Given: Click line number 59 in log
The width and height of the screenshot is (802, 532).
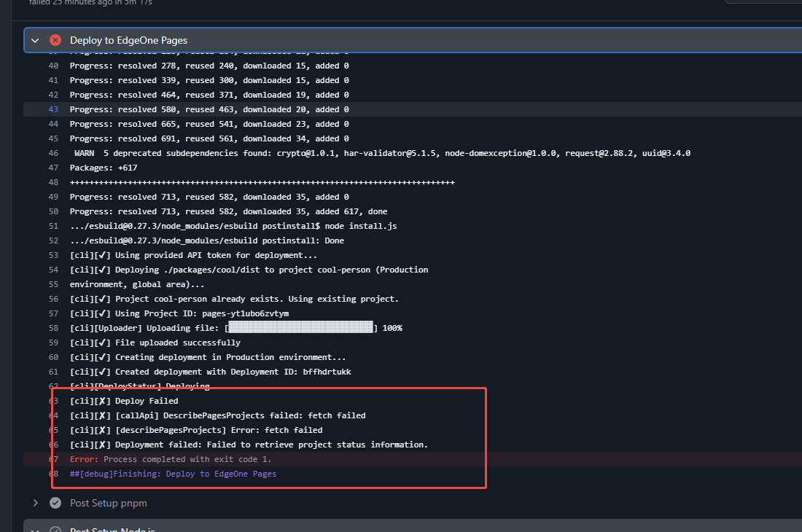Looking at the screenshot, I should tap(53, 343).
